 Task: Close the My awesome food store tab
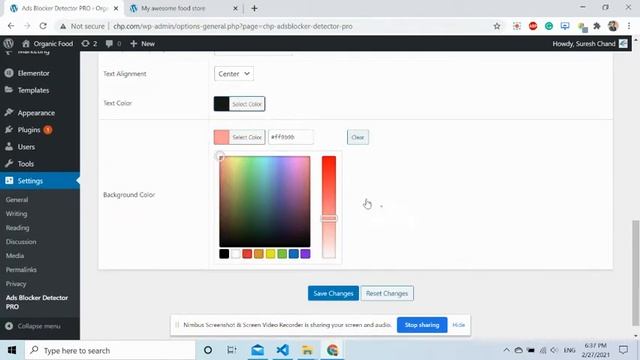(235, 8)
